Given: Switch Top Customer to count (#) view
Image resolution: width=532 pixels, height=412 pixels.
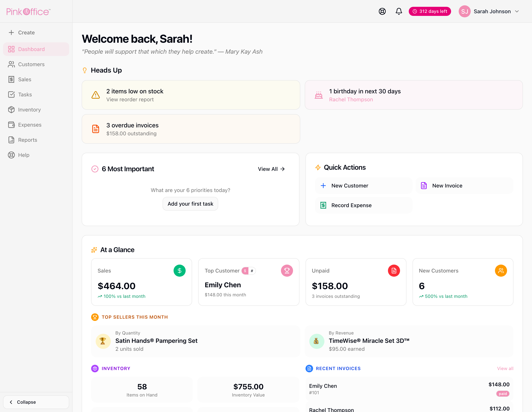Looking at the screenshot, I should (252, 271).
